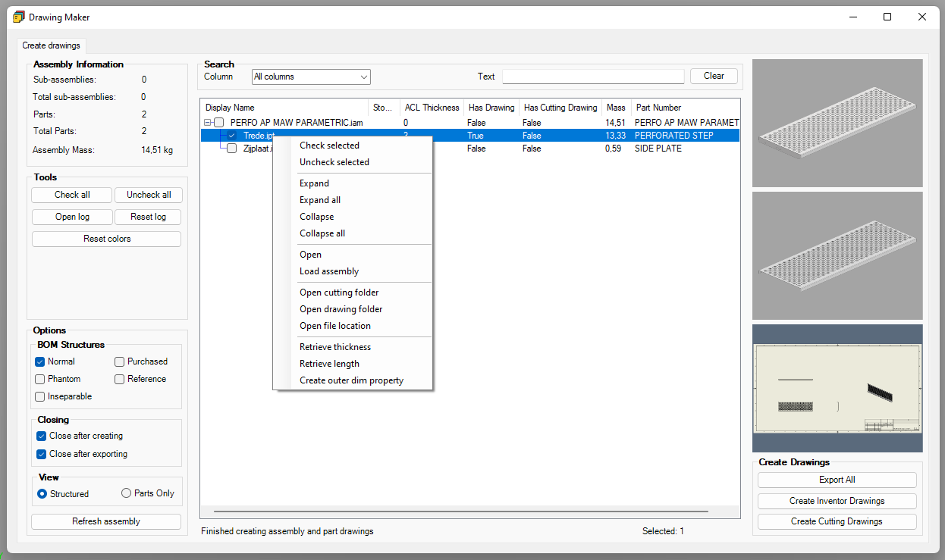Uncheck Close after creating option
Image resolution: width=945 pixels, height=560 pixels.
point(42,436)
